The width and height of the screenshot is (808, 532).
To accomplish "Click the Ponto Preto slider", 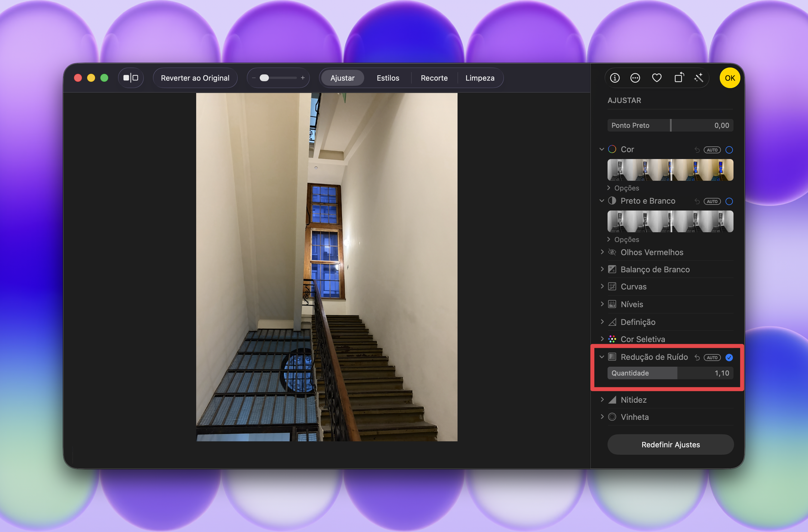I will pyautogui.click(x=670, y=125).
